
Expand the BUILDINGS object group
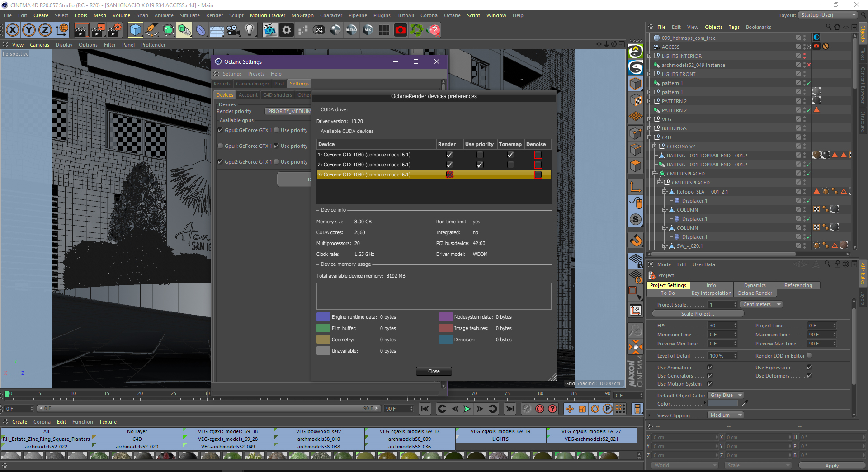650,128
